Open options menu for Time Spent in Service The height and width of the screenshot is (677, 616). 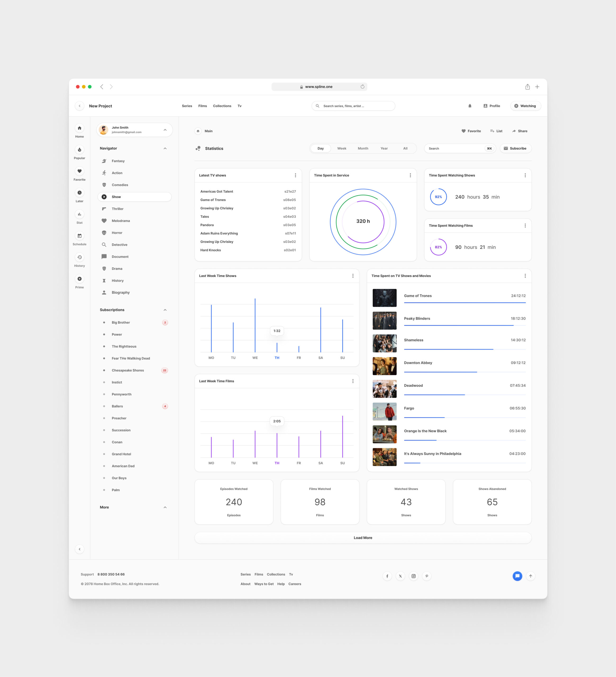click(x=410, y=175)
